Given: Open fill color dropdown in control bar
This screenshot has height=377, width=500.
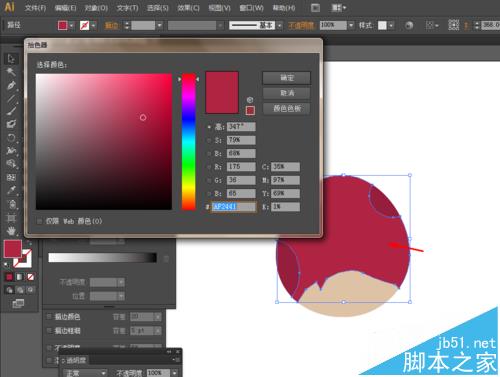Looking at the screenshot, I should pos(71,25).
